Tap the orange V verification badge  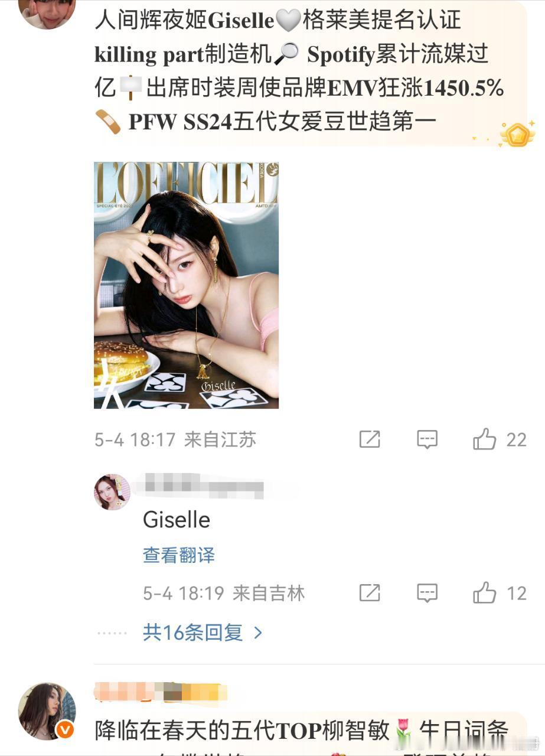click(x=66, y=730)
